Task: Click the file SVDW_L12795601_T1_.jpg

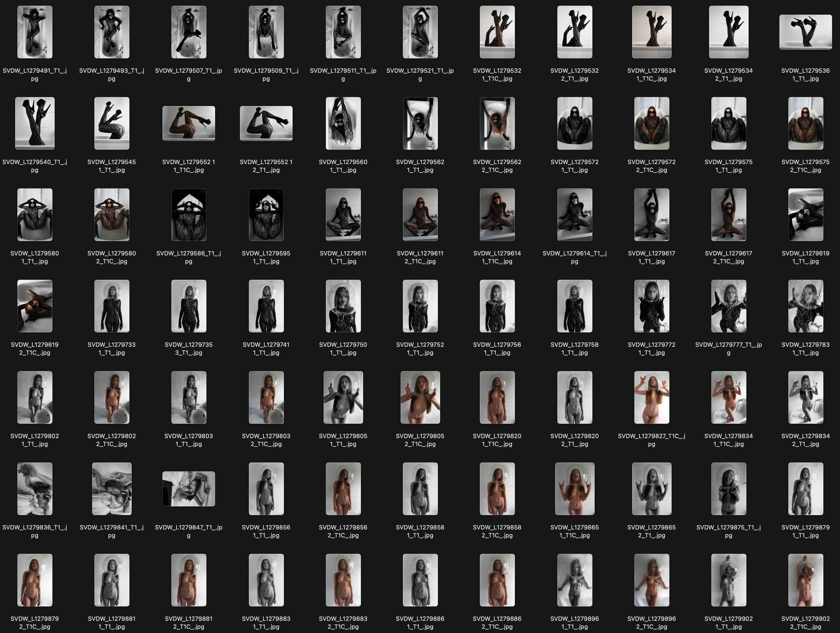Action: 343,123
